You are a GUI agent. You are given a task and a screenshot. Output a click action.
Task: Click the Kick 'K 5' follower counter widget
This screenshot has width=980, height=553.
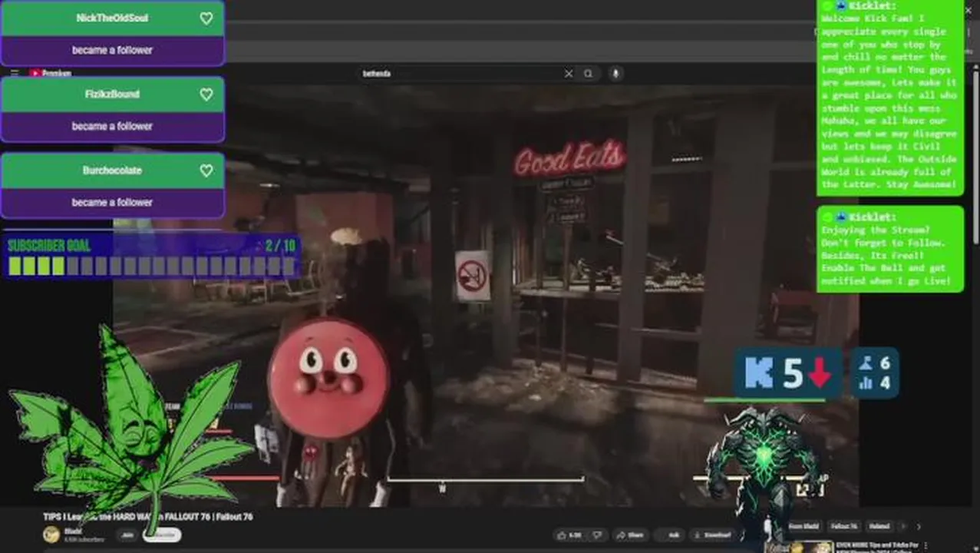(789, 373)
